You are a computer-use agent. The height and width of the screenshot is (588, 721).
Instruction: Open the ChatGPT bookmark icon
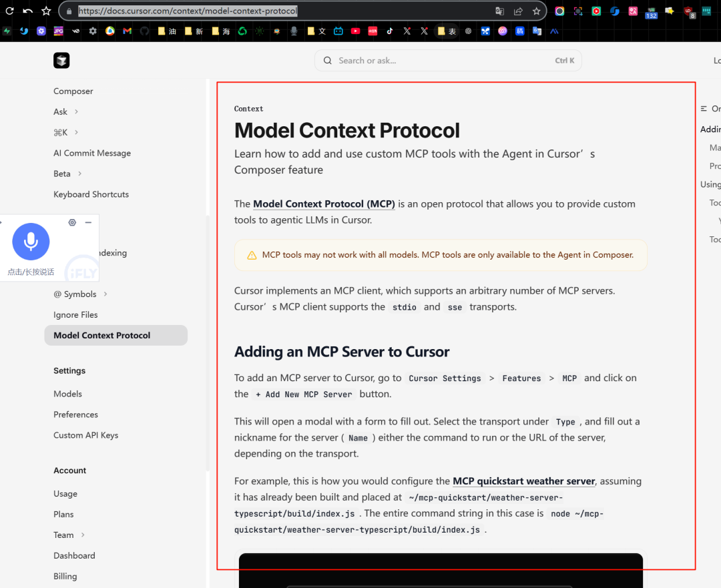point(468,31)
